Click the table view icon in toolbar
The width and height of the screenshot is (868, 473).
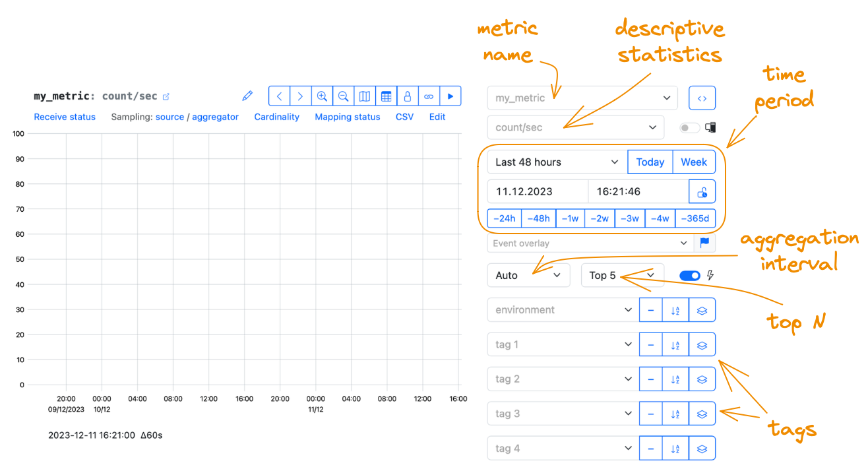coord(386,96)
